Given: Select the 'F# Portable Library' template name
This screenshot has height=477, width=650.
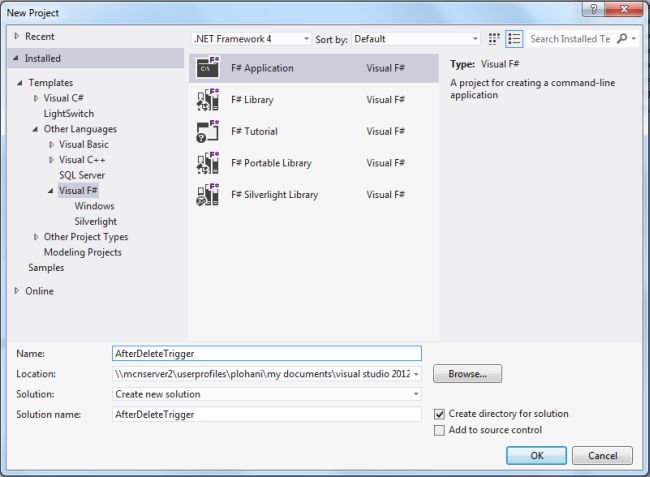Looking at the screenshot, I should (x=271, y=163).
